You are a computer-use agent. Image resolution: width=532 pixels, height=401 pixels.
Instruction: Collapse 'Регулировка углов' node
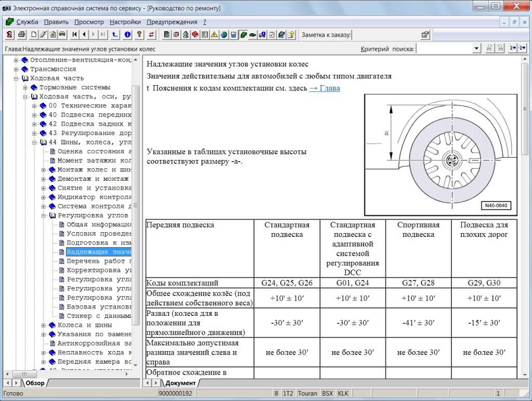(x=44, y=216)
